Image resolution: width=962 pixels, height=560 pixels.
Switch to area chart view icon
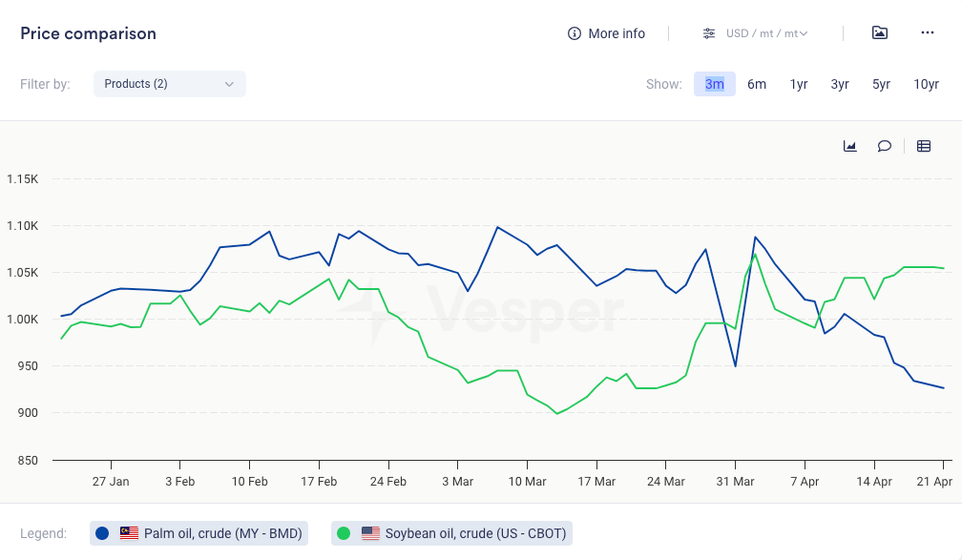(849, 146)
